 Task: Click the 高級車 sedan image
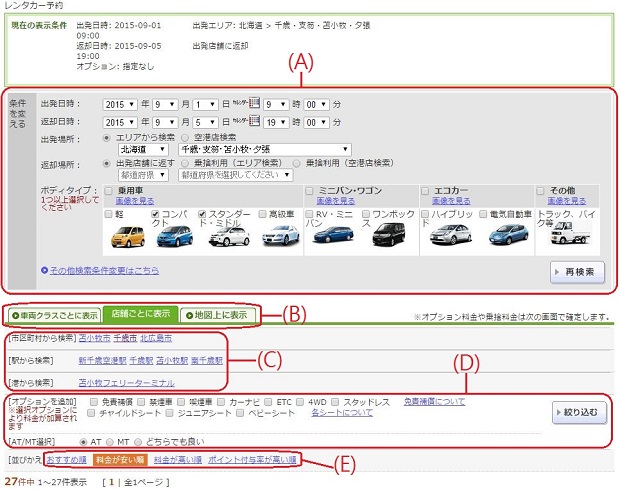[280, 236]
